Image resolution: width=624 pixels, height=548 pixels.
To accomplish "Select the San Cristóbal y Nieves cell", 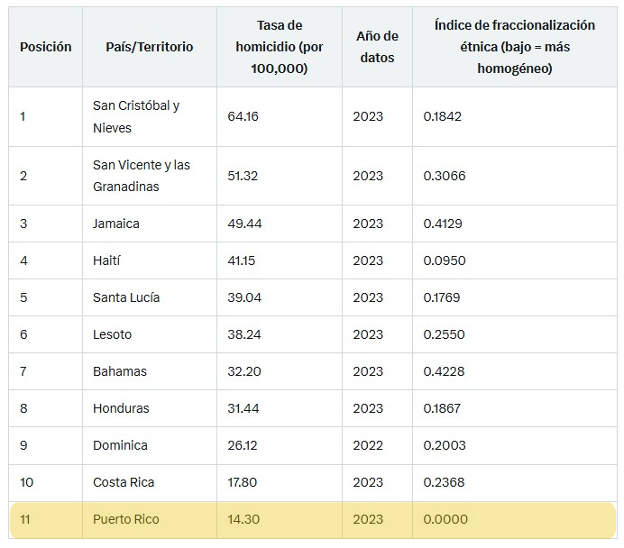I will click(136, 117).
